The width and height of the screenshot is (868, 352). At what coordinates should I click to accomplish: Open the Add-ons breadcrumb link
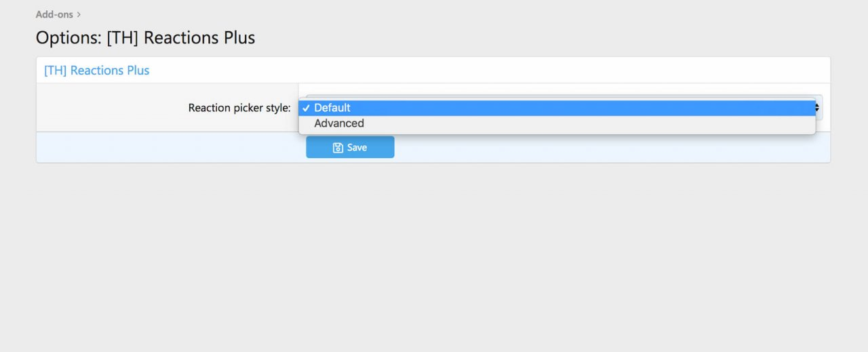tap(54, 14)
